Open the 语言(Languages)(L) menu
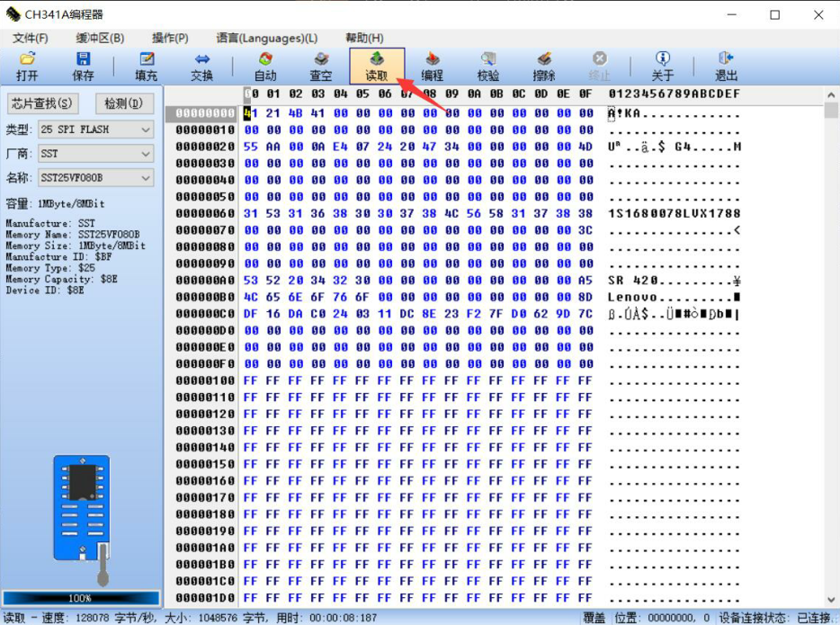 (267, 38)
